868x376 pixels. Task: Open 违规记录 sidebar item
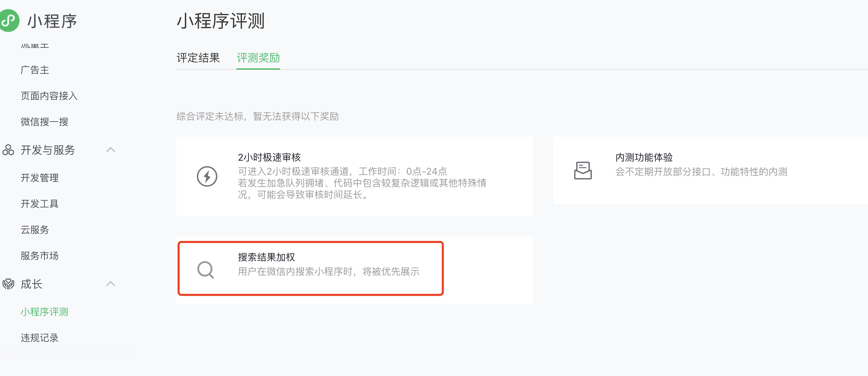[x=40, y=338]
